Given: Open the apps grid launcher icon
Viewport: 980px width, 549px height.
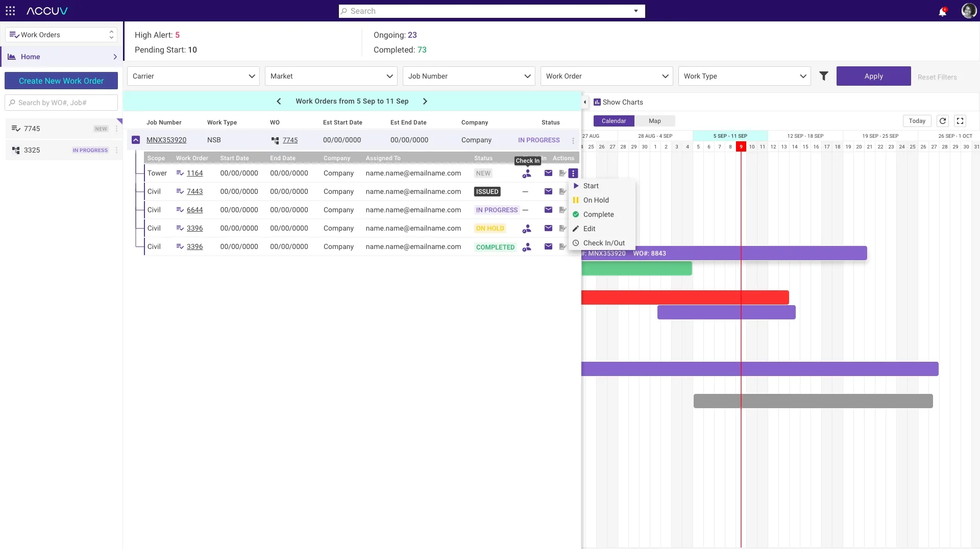Looking at the screenshot, I should [x=10, y=11].
